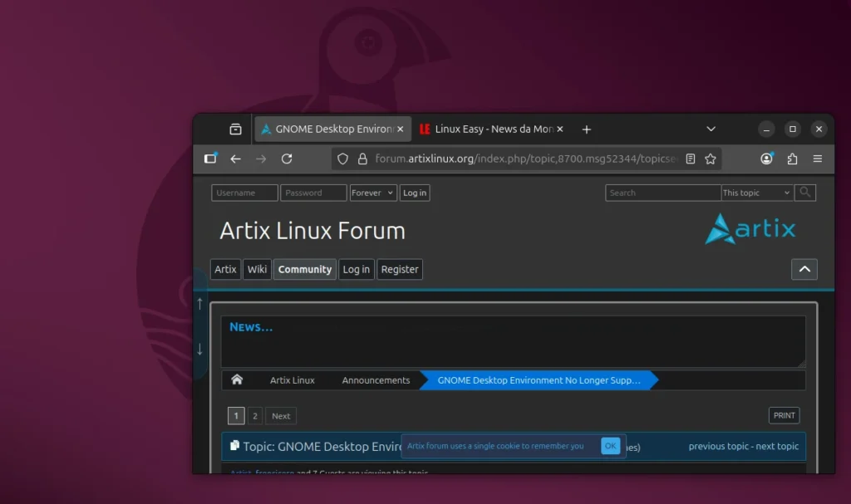Click inside the Username field
Viewport: 851px width, 504px height.
pos(244,192)
